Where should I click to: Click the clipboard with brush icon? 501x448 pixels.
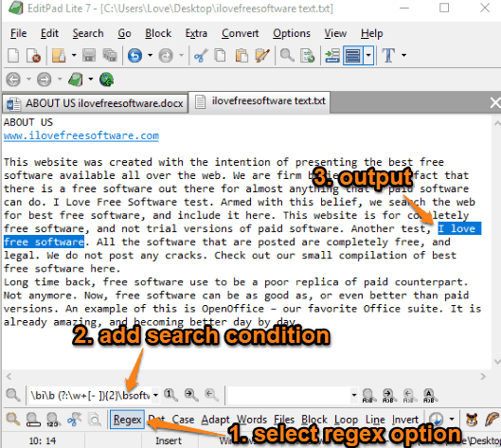tap(262, 55)
